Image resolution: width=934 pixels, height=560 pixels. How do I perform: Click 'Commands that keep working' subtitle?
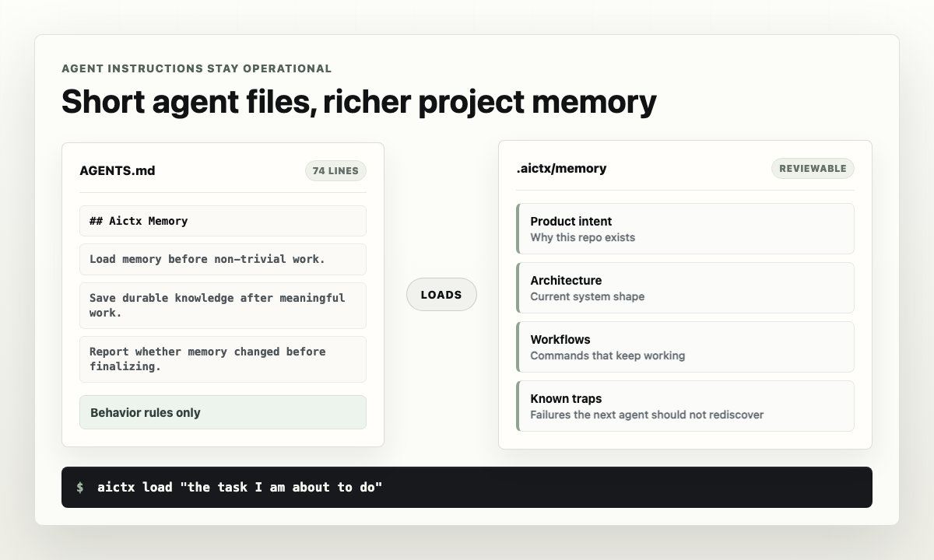[x=608, y=356]
